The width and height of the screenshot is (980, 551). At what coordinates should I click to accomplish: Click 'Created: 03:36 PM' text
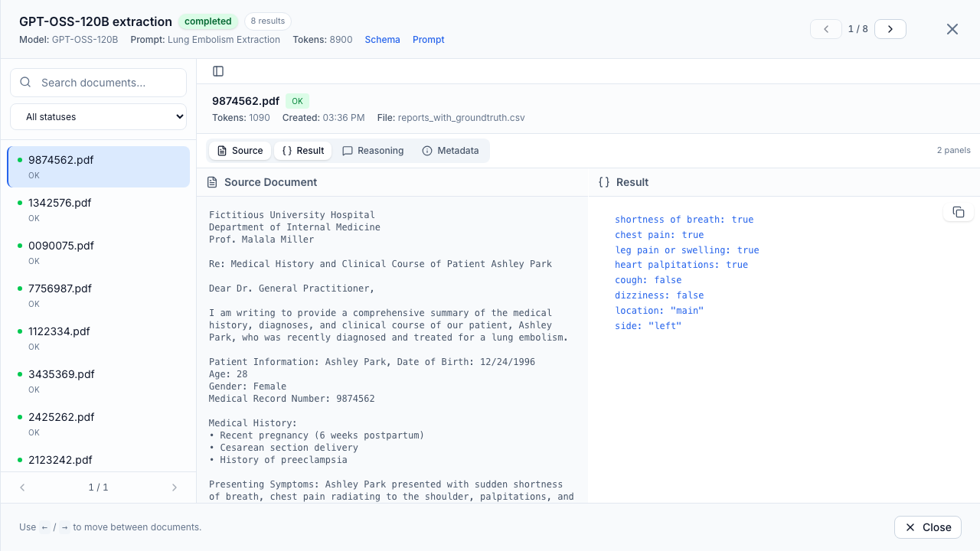323,118
